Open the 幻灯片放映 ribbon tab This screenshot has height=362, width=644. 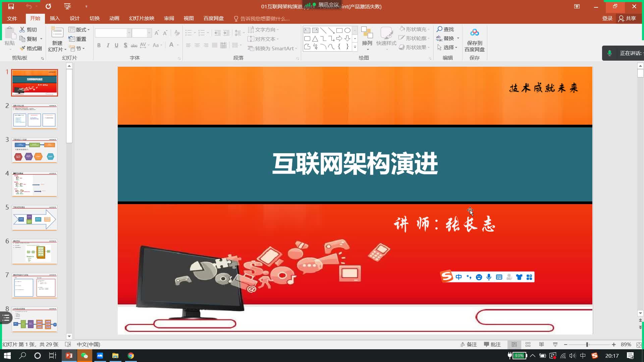(x=142, y=18)
